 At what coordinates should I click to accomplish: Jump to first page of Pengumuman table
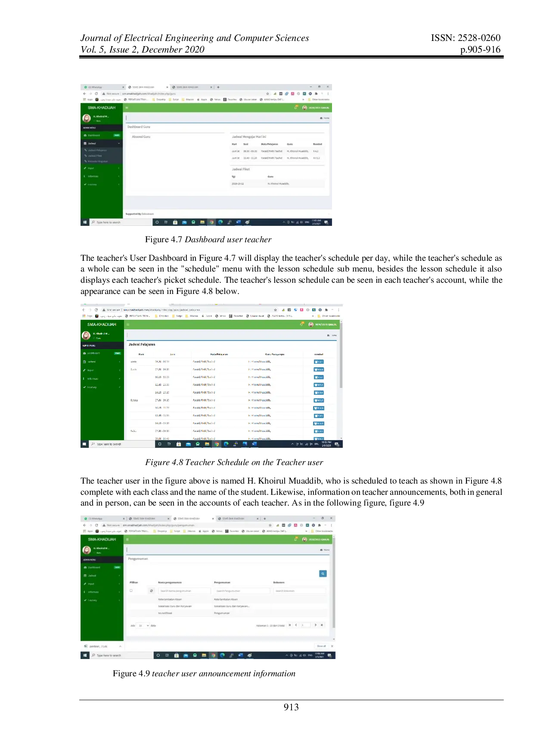point(290,625)
